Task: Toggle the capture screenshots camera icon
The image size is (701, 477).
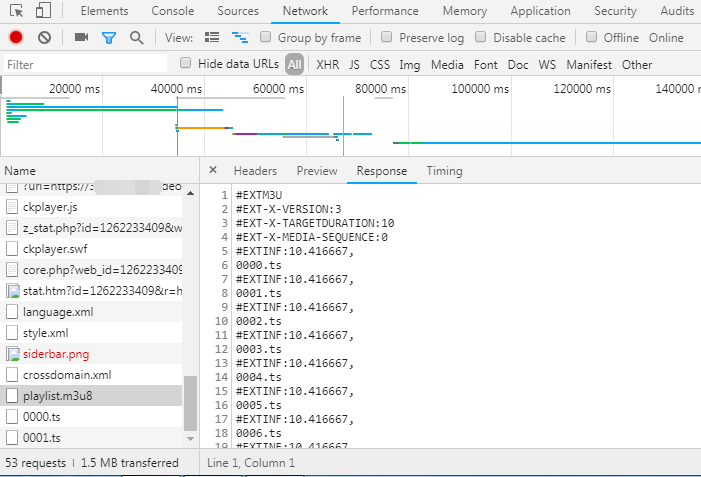Action: point(81,37)
